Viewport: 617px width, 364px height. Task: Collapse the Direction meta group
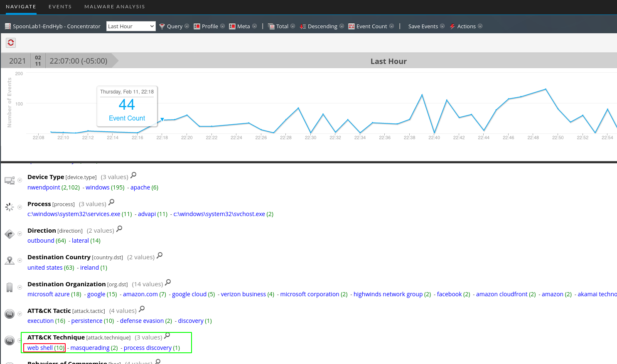20,234
